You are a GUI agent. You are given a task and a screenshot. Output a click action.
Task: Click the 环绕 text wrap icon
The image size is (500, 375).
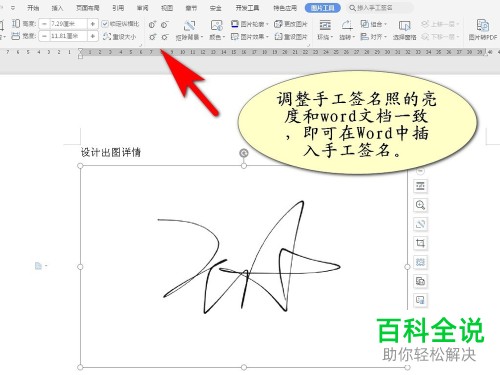325,25
